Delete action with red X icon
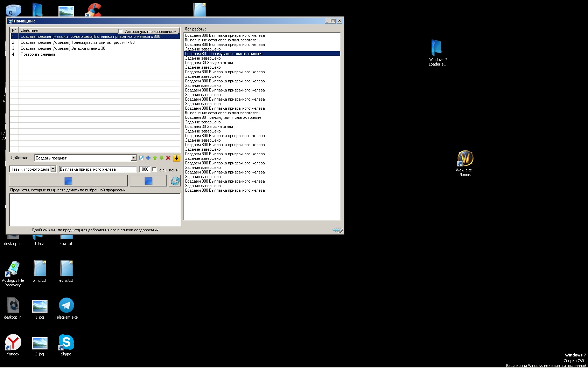Image resolution: width=588 pixels, height=368 pixels. (168, 158)
